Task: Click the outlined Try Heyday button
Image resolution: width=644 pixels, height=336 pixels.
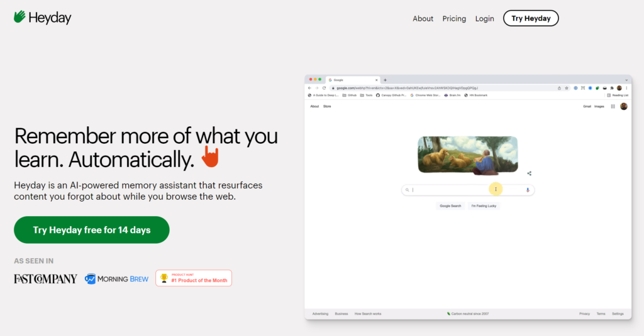Action: click(x=530, y=19)
